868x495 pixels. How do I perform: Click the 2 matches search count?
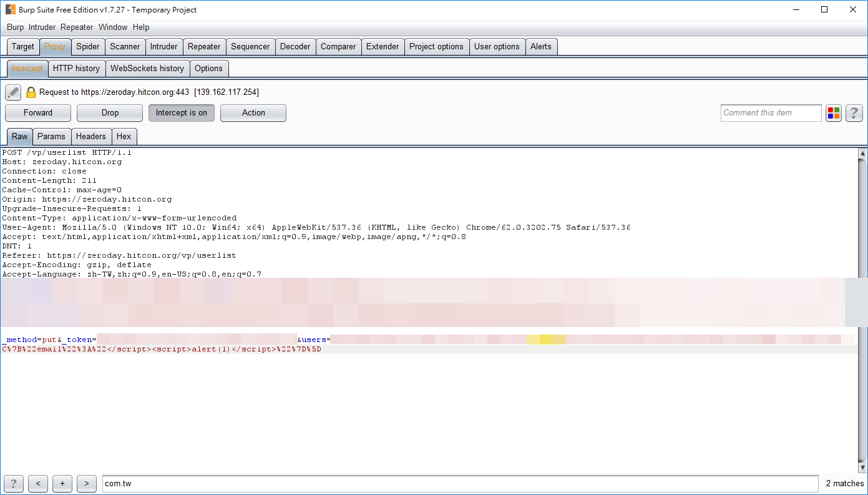tap(845, 484)
